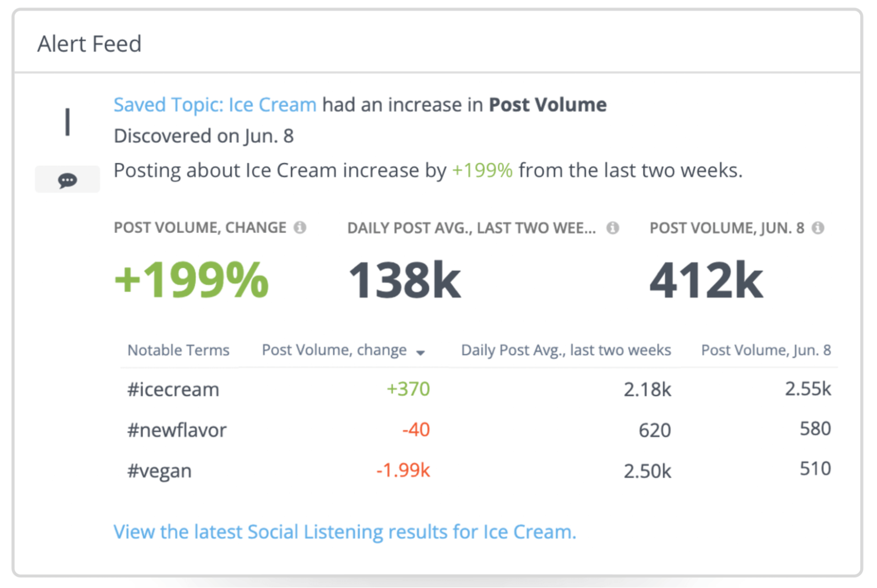Expand the Daily Post Avg column header
This screenshot has height=588, width=877.
pyautogui.click(x=565, y=350)
